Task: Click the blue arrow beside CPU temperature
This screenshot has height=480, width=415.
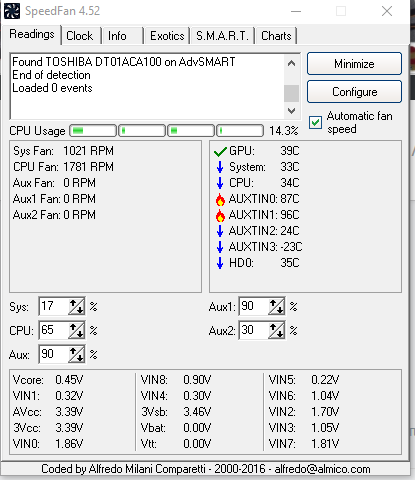Action: click(x=220, y=183)
